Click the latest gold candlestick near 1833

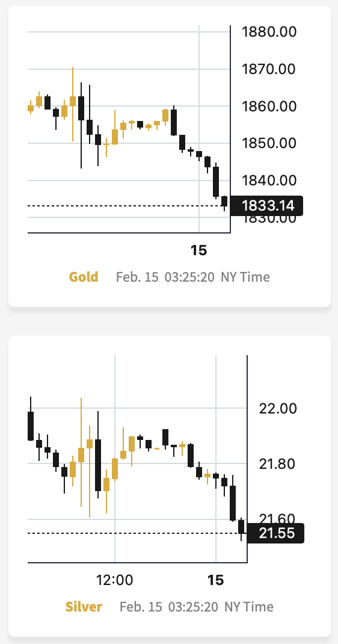pos(224,203)
